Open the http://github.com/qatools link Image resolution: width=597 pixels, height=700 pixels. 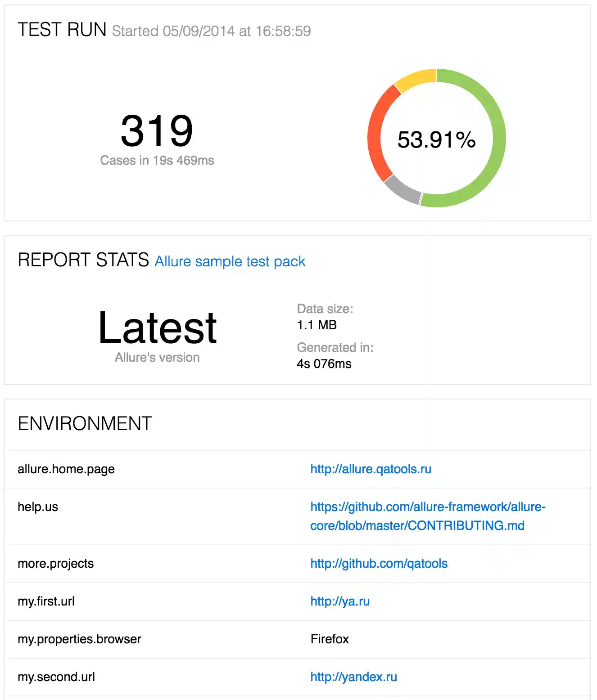pos(378,563)
